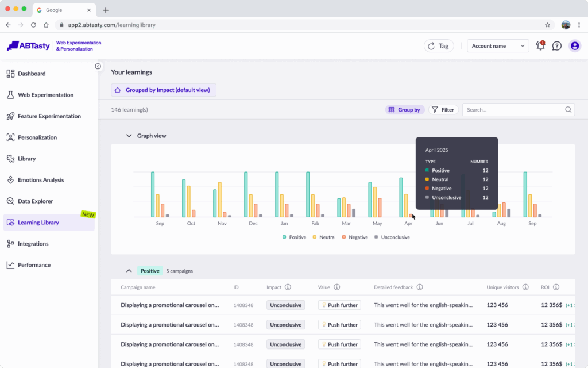The height and width of the screenshot is (368, 588).
Task: Click the Filter button
Action: pos(443,110)
